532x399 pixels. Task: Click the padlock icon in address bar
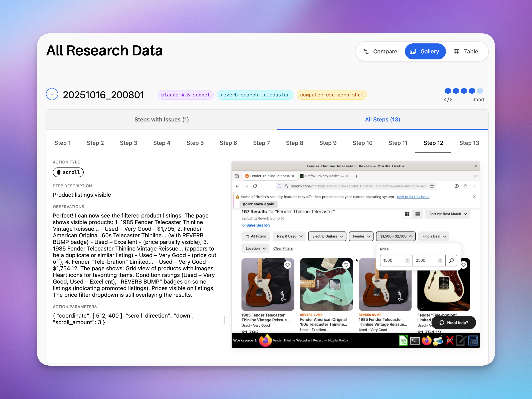[286, 186]
